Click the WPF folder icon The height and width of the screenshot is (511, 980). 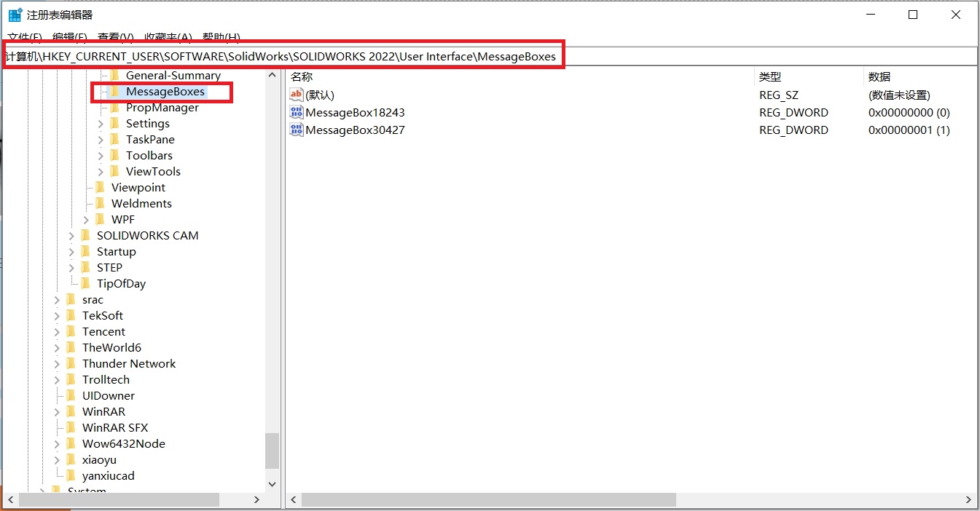point(100,219)
